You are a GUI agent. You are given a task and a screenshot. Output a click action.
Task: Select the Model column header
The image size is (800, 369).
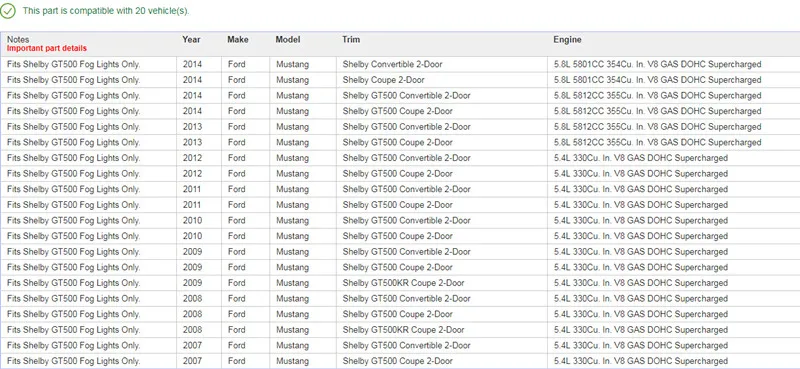click(x=288, y=39)
